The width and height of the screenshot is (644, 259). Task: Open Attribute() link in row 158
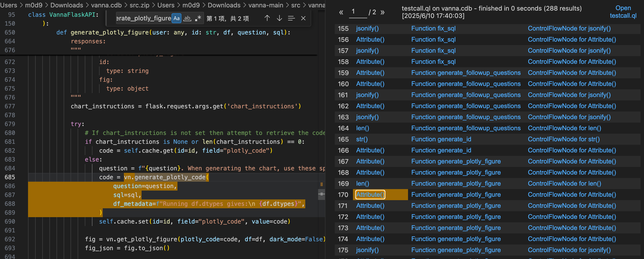(x=370, y=61)
